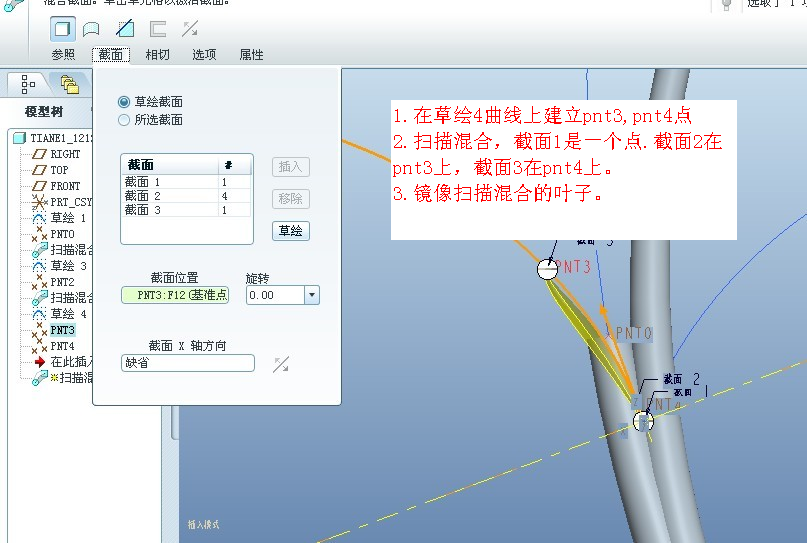Click the 截面 2 label in viewport
Screen dimensions: 807x543
point(680,379)
